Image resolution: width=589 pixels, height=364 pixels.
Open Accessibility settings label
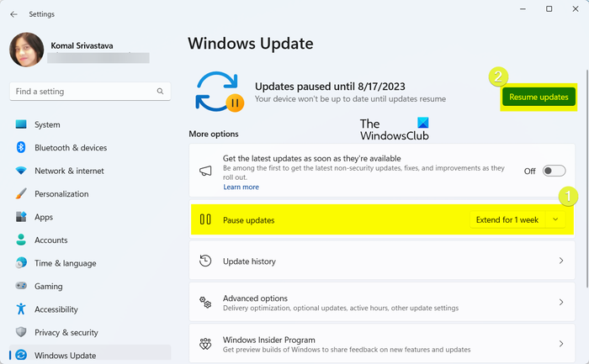56,309
